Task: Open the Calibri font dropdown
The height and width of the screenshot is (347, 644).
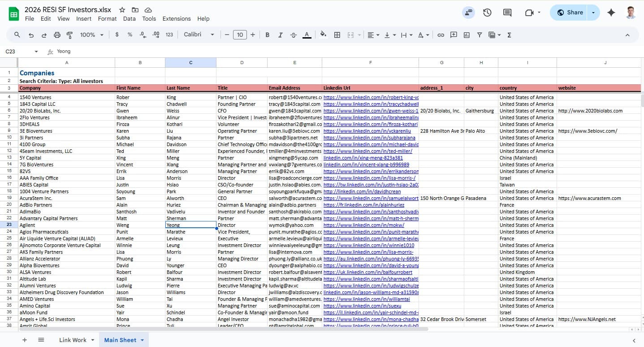Action: [x=199, y=35]
